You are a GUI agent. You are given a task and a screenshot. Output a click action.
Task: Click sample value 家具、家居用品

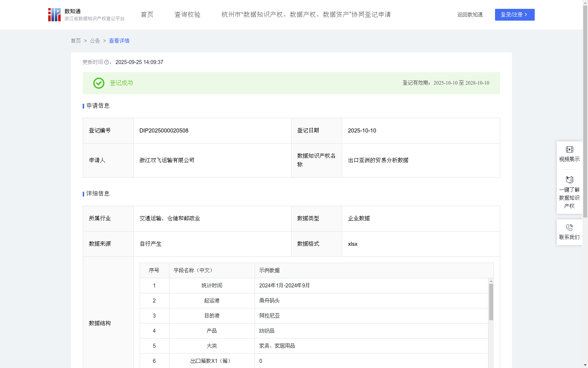coord(277,346)
